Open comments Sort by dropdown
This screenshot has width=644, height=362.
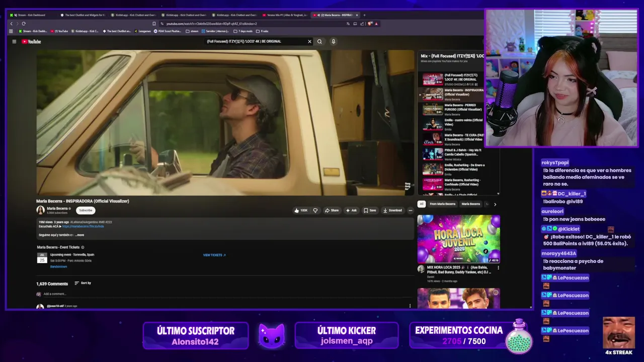tap(83, 283)
